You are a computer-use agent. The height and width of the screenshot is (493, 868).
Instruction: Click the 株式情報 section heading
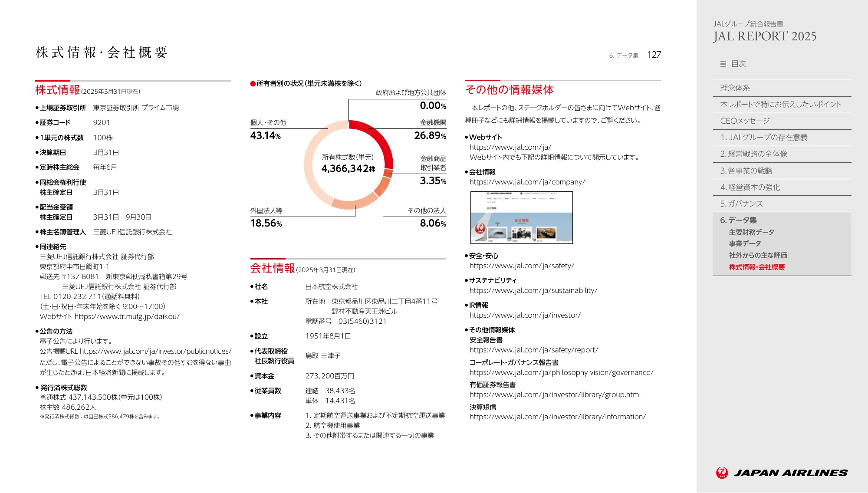[x=58, y=90]
